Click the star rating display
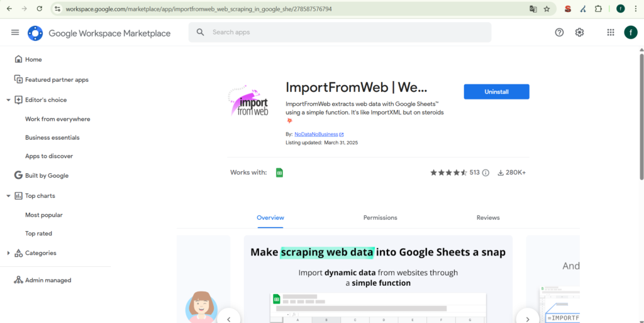This screenshot has width=644, height=323. [448, 173]
